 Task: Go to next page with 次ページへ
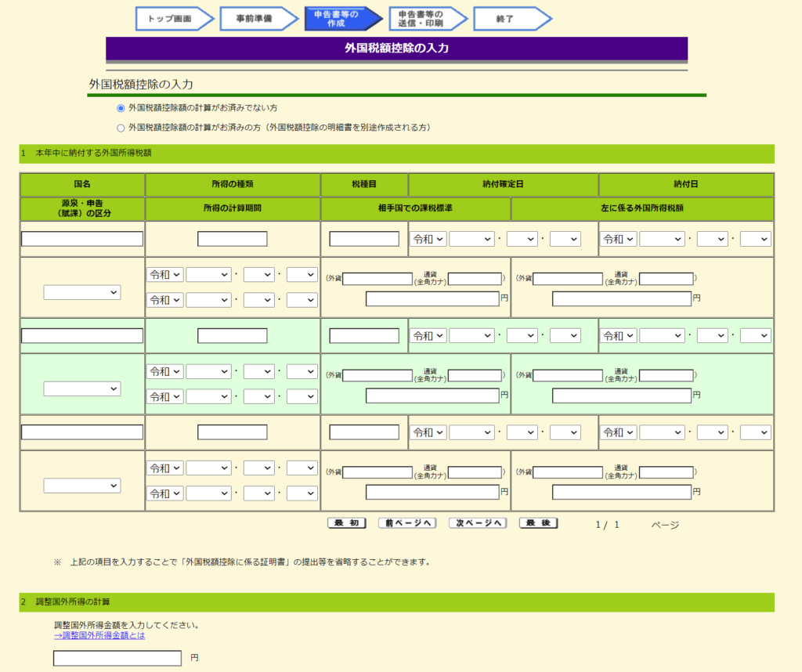(x=478, y=523)
